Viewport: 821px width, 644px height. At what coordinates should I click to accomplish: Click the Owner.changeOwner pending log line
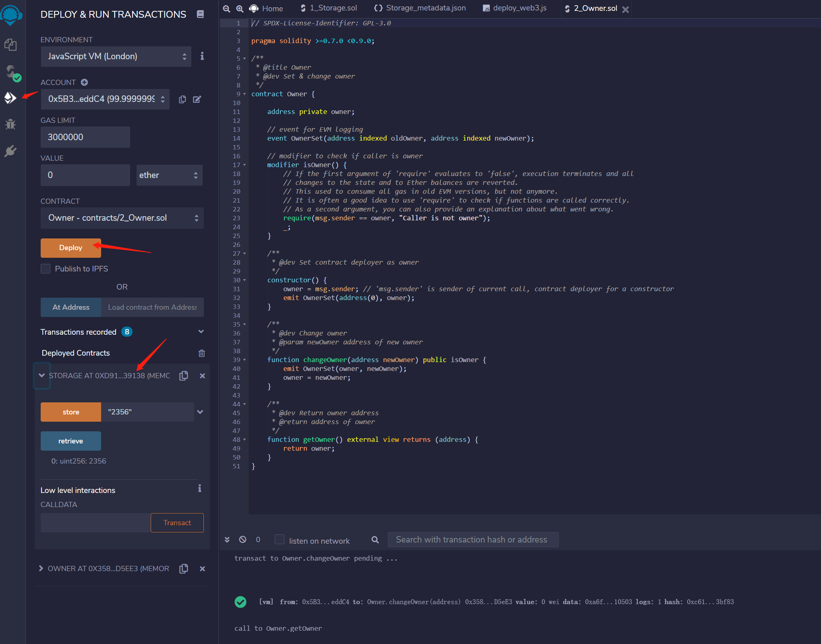(x=316, y=558)
